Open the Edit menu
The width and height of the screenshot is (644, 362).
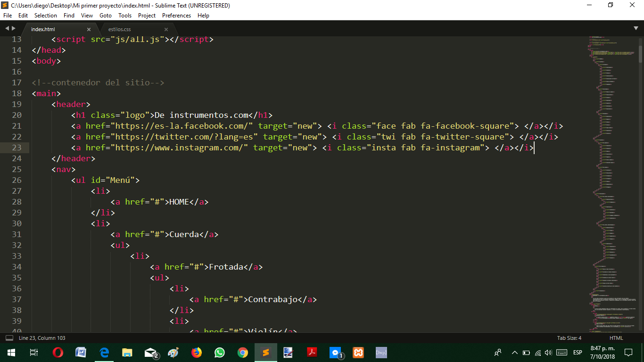click(23, 16)
